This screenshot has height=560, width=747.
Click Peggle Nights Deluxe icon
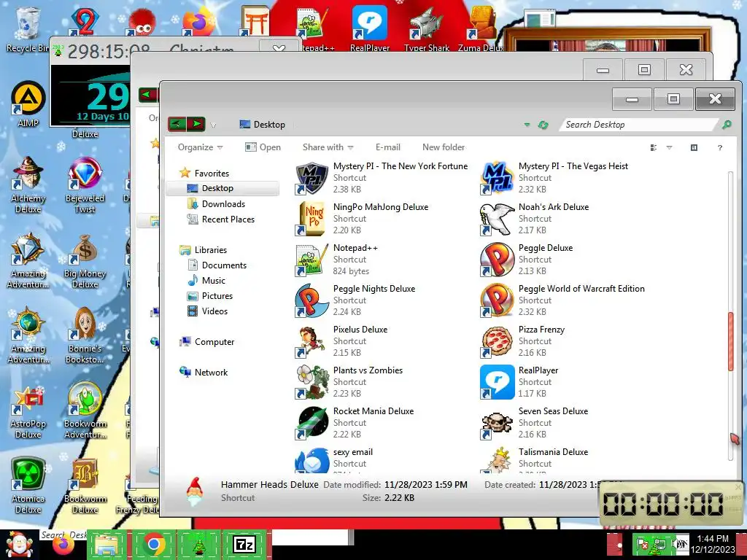311,301
